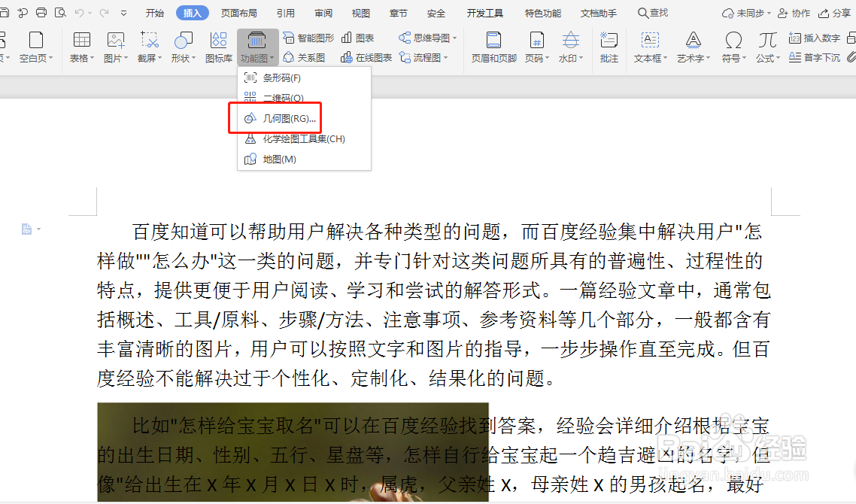
Task: Insert a Chart (图表)
Action: (357, 38)
